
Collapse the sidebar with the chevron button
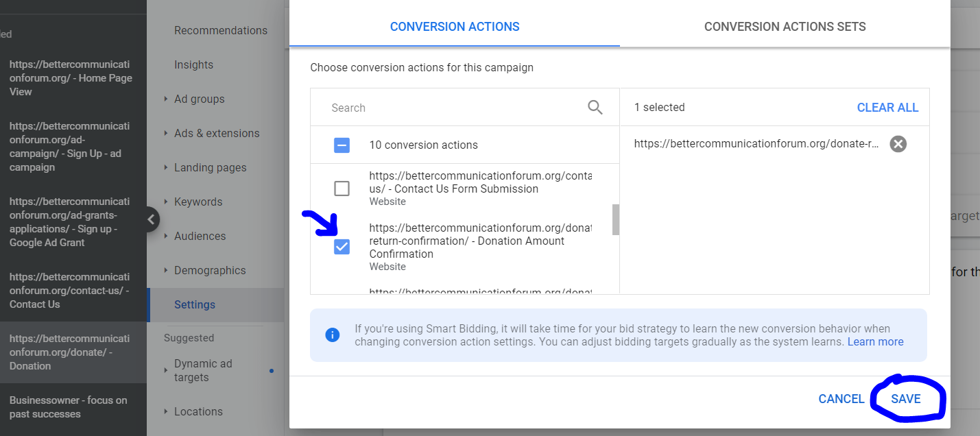151,219
